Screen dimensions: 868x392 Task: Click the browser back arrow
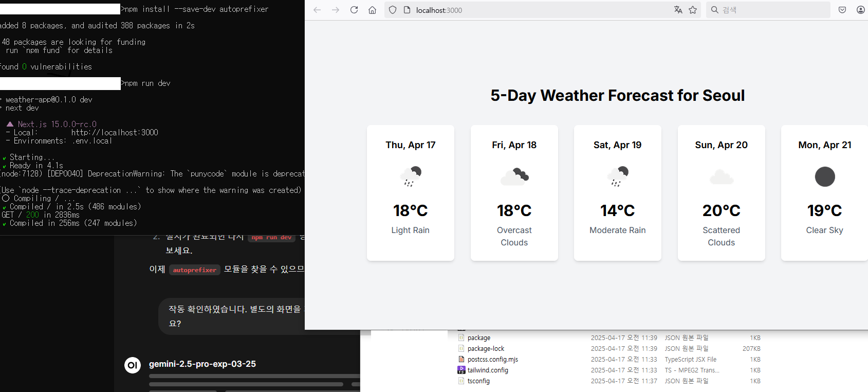(x=317, y=10)
